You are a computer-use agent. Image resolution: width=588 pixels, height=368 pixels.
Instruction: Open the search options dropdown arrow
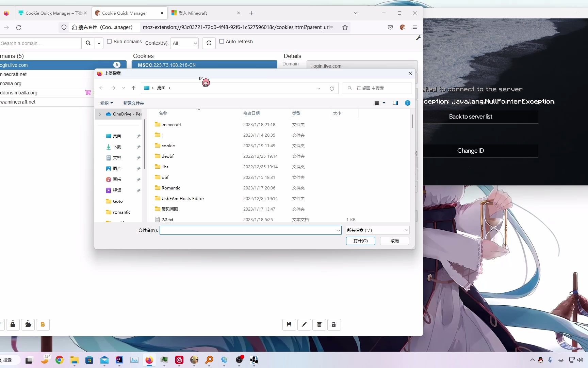(x=99, y=43)
